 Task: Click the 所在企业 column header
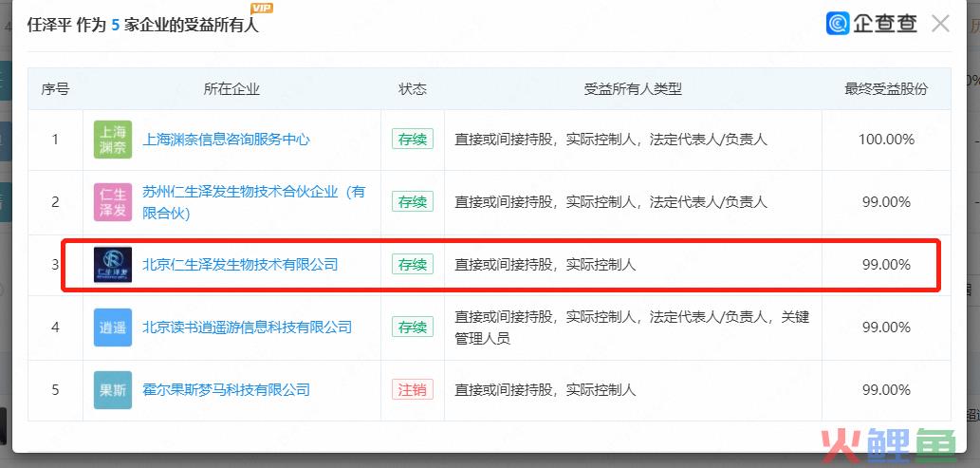[x=231, y=89]
